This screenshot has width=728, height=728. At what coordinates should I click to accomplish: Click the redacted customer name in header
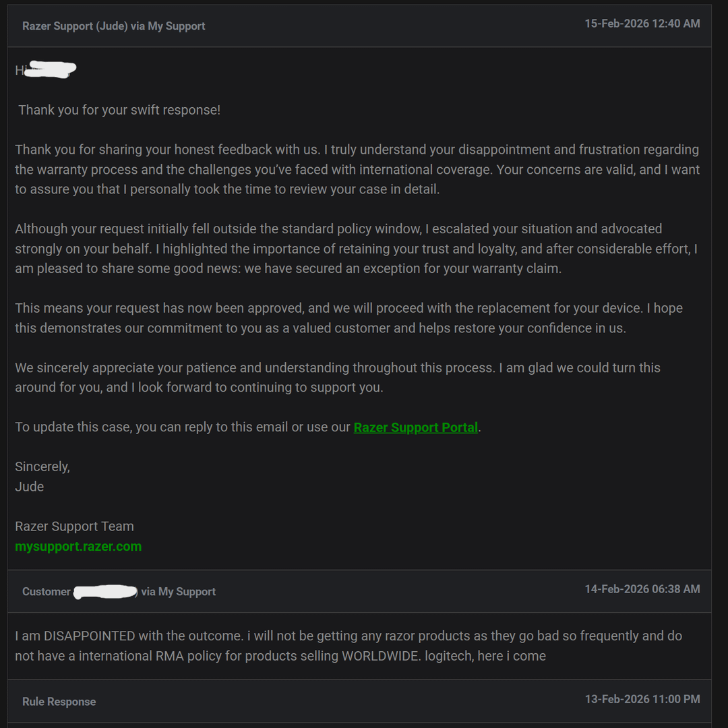coord(105,592)
